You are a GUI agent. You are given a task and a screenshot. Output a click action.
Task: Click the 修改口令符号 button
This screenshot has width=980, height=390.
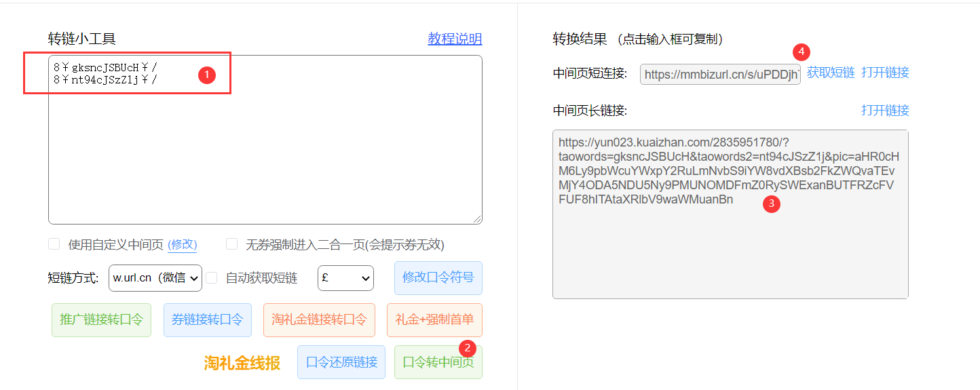pos(438,278)
